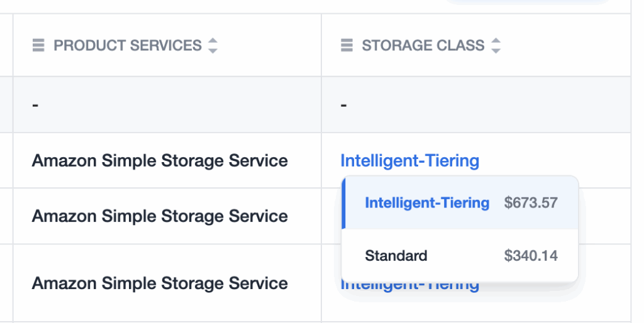Viewport: 644px width, 323px height.
Task: Select the empty header cell before PRODUCT SERVICES
Action: click(6, 45)
